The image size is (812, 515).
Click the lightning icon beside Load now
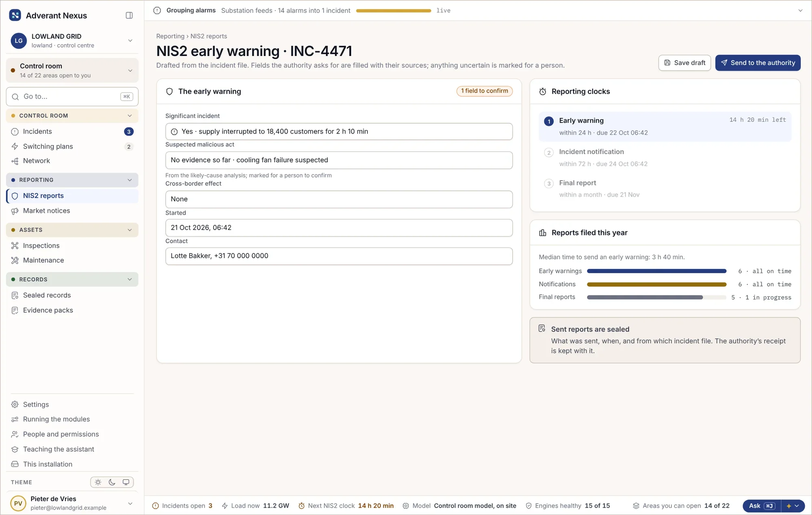click(x=225, y=506)
